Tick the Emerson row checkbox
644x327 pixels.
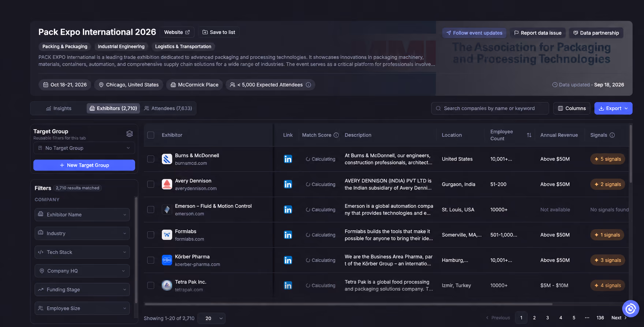coord(151,210)
